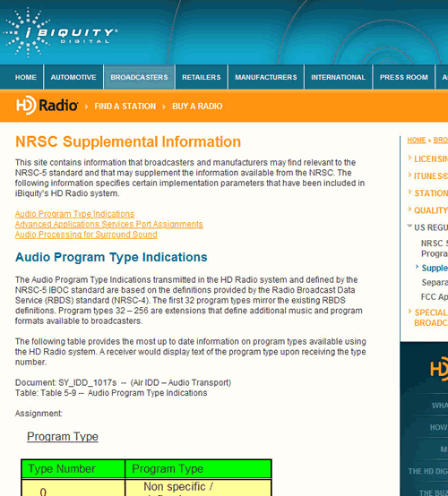Expand the STATION sidebar section
Screen dimensions: 448x496
[x=428, y=193]
